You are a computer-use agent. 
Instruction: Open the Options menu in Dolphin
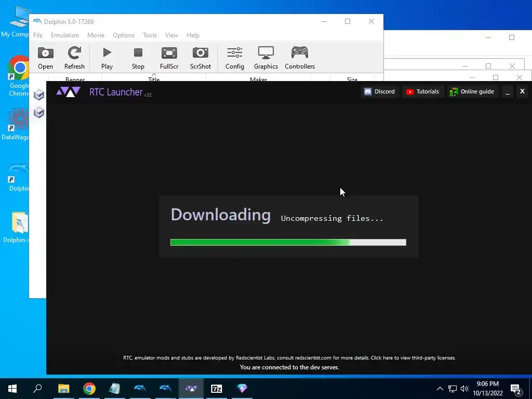tap(124, 35)
